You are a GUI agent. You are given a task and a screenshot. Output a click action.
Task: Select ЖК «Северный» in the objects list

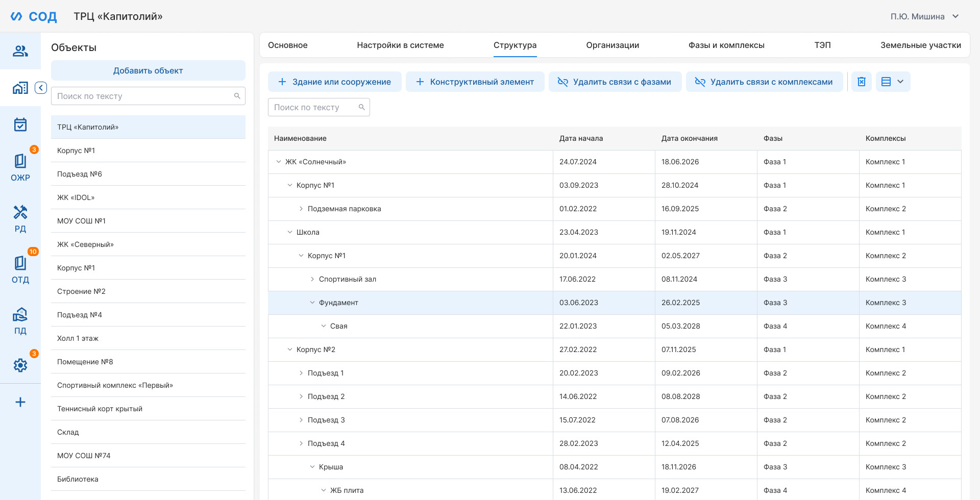(148, 244)
